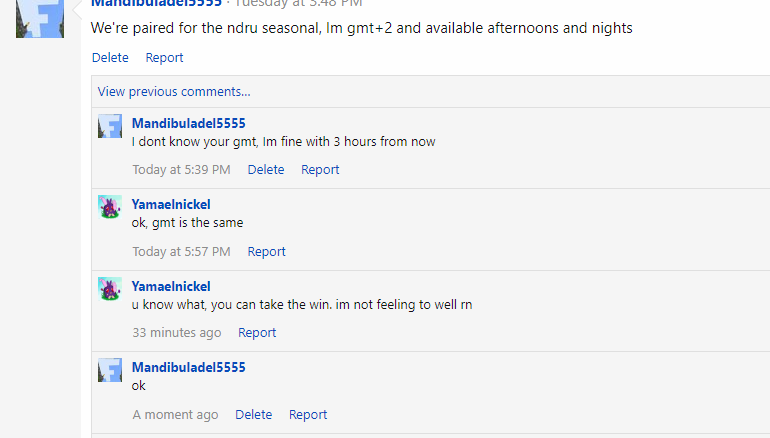Report the main profile post
The height and width of the screenshot is (438, 770).
pos(164,57)
